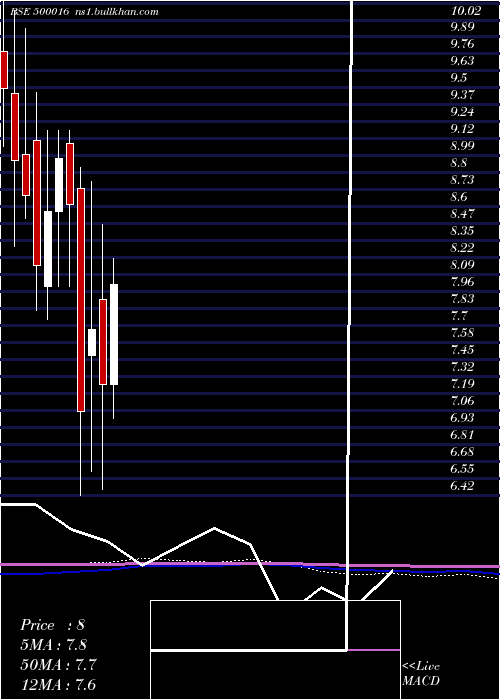Select the 8.99 price axis label
Screen dimensions: 500x700
(x=462, y=146)
